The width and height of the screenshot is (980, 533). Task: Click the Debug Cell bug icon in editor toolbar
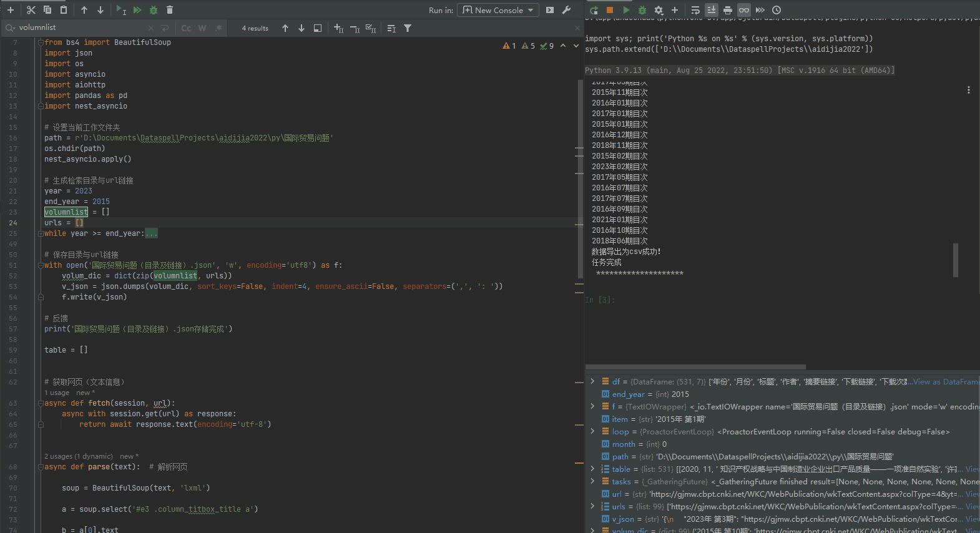(x=154, y=10)
